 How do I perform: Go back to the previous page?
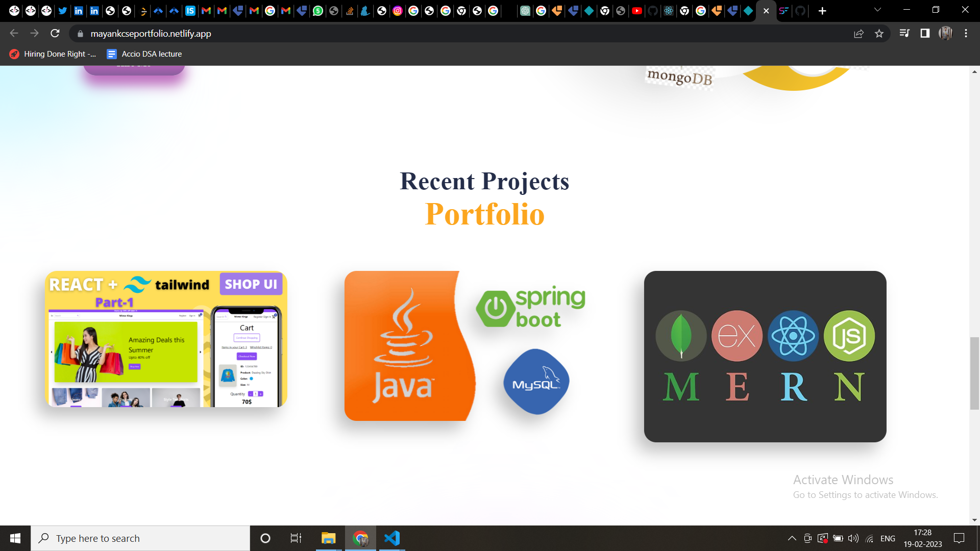point(13,33)
